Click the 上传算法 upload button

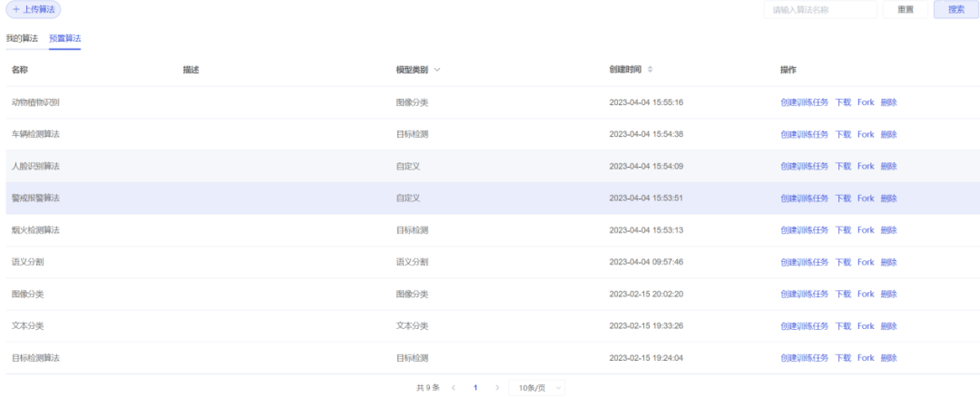tap(34, 9)
